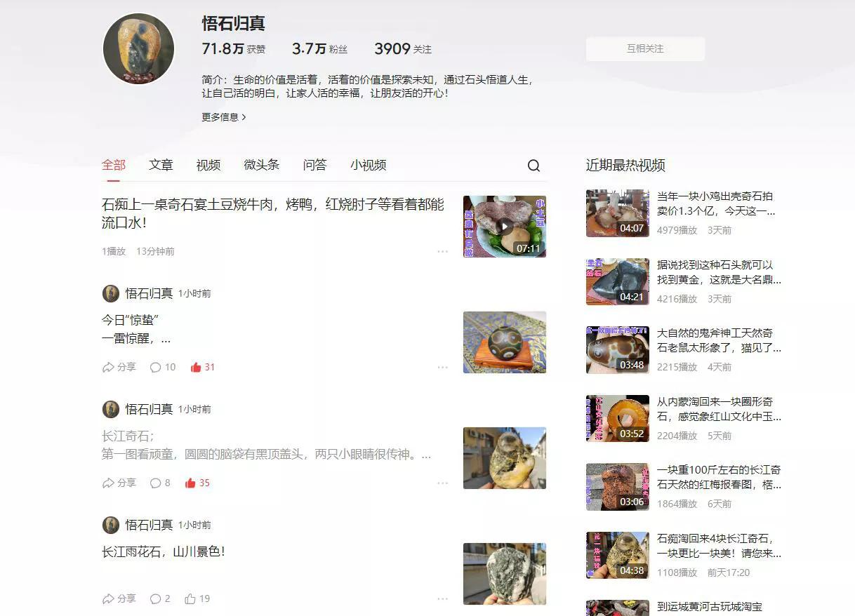Open the search on the profile page
This screenshot has height=616, width=855.
(x=534, y=165)
